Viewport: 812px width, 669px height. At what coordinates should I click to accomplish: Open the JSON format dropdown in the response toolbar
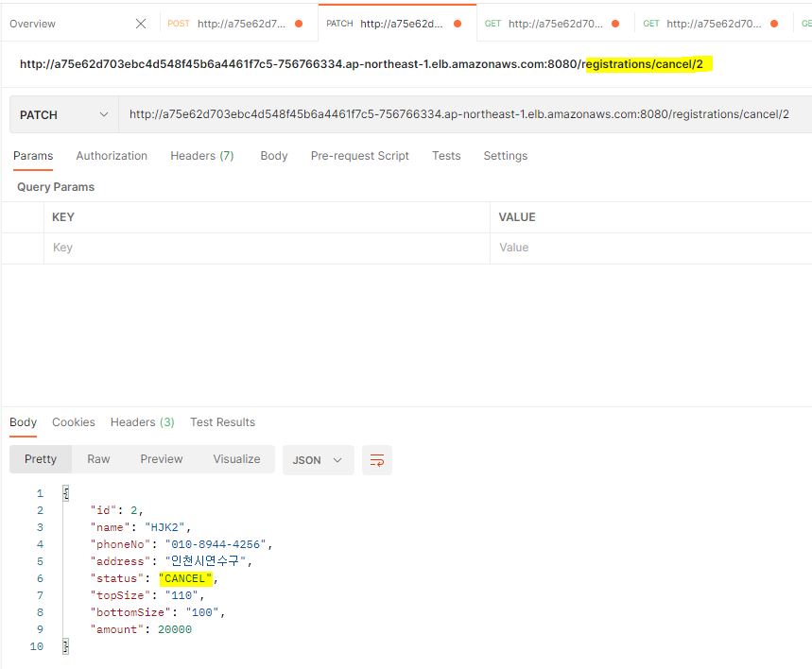pyautogui.click(x=319, y=459)
